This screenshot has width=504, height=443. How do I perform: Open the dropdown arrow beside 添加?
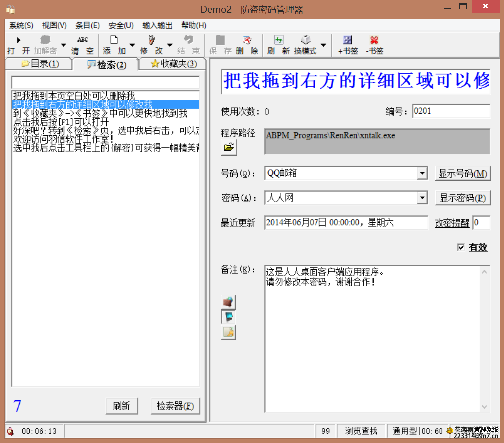[132, 45]
